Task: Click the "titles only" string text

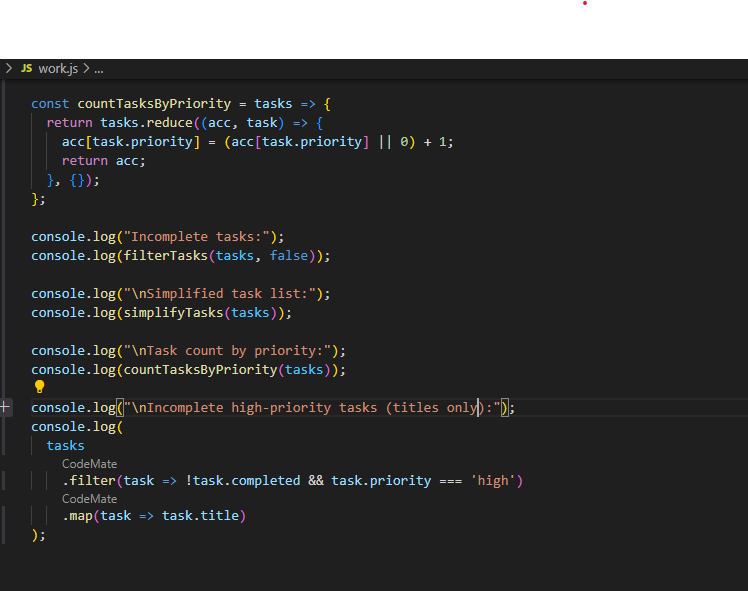Action: 435,408
